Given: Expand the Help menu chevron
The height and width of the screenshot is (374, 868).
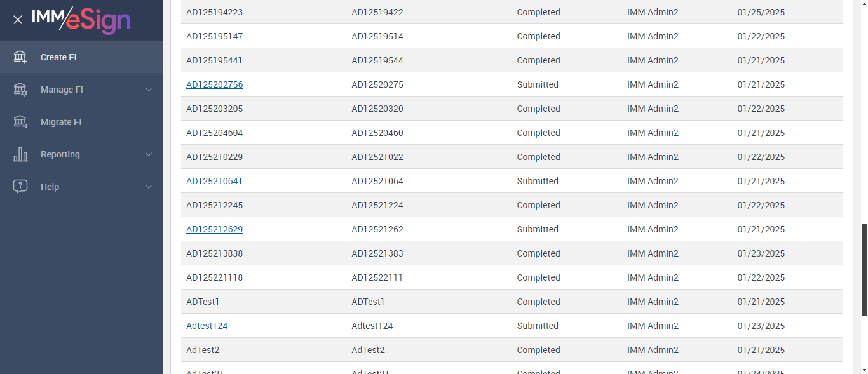Looking at the screenshot, I should point(149,187).
